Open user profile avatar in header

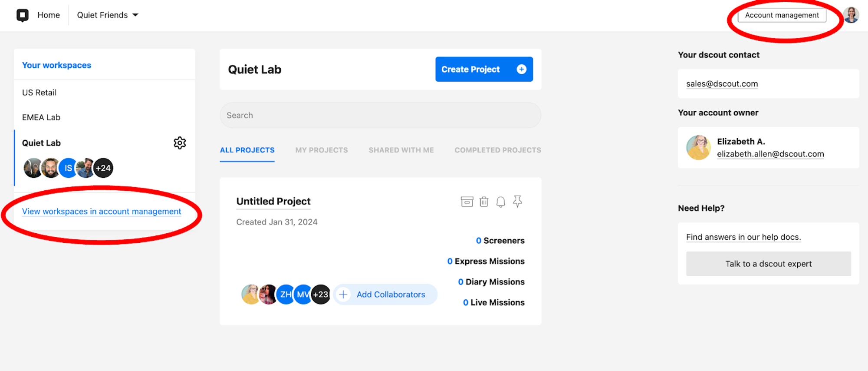(851, 15)
